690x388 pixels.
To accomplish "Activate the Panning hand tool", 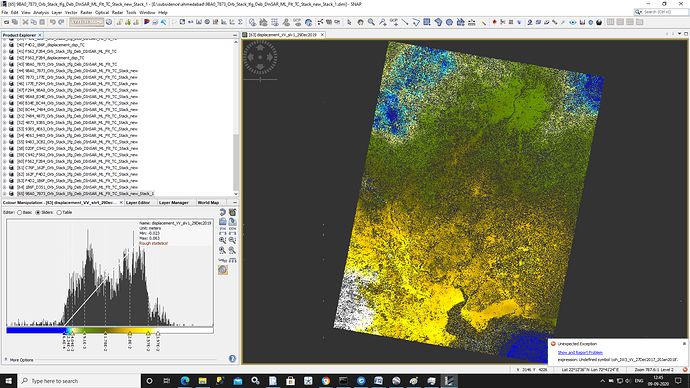I will tap(360, 22).
